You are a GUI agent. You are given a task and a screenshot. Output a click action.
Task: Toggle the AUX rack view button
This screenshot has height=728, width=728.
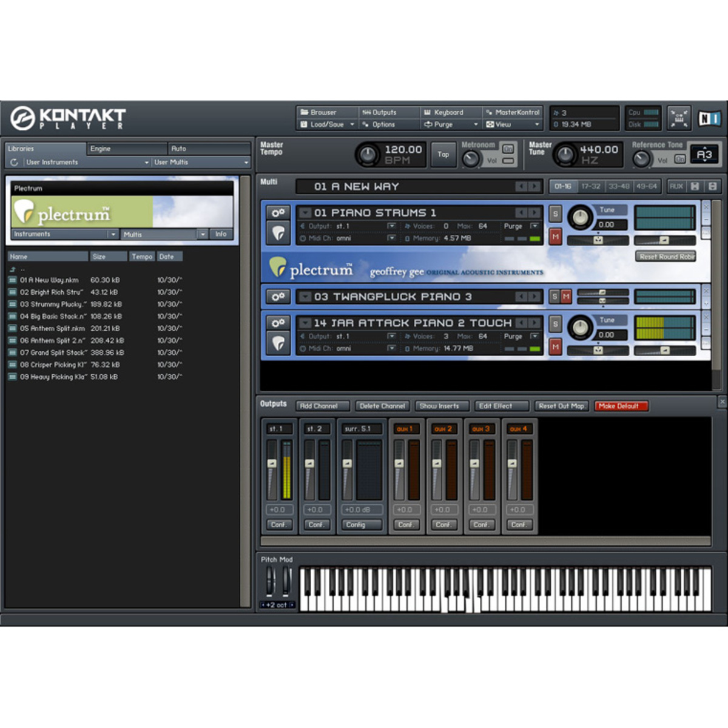point(676,186)
